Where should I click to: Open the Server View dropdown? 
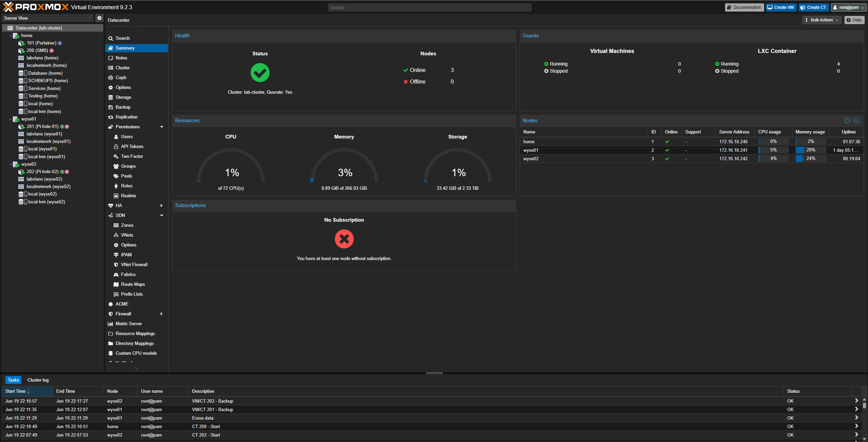pos(48,18)
